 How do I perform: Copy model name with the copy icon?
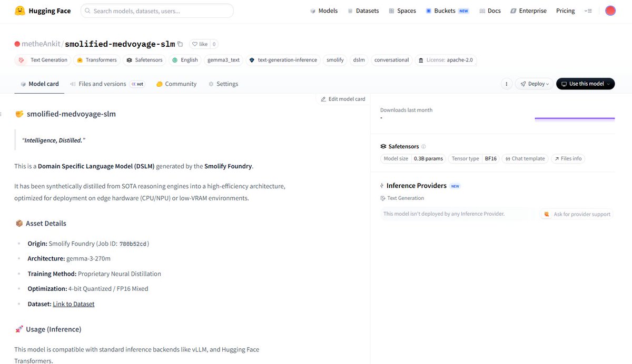click(x=180, y=44)
